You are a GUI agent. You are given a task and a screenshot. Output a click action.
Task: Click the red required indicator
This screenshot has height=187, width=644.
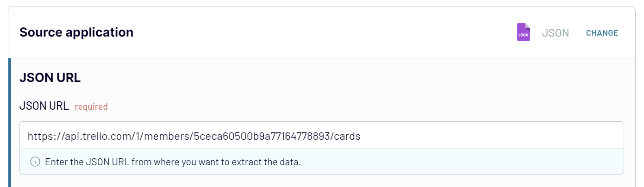(x=91, y=107)
